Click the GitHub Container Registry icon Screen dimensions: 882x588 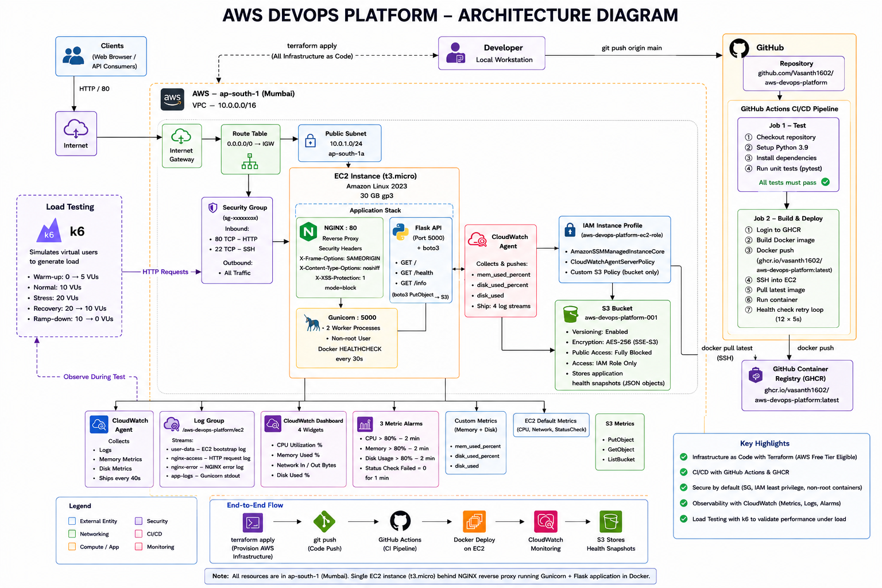[x=756, y=376]
